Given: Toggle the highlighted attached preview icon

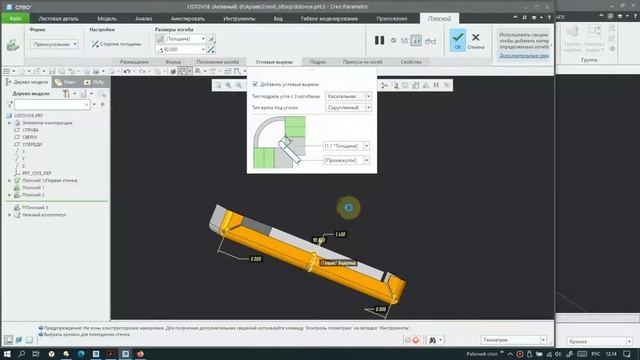Looking at the screenshot, I should click(x=416, y=40).
